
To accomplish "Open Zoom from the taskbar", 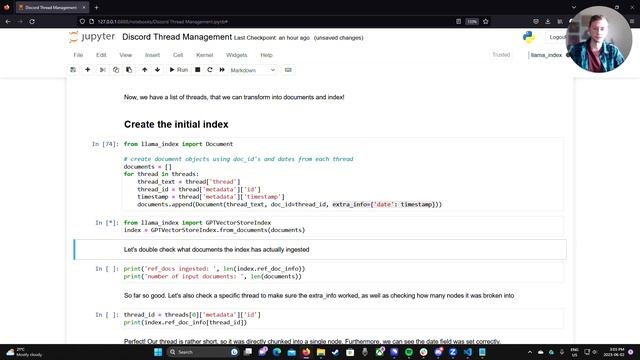I will [x=453, y=352].
